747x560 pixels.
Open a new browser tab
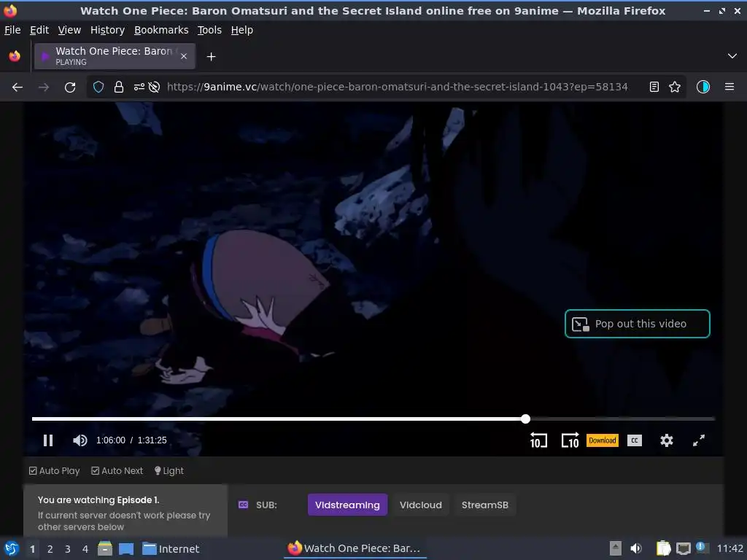coord(211,57)
